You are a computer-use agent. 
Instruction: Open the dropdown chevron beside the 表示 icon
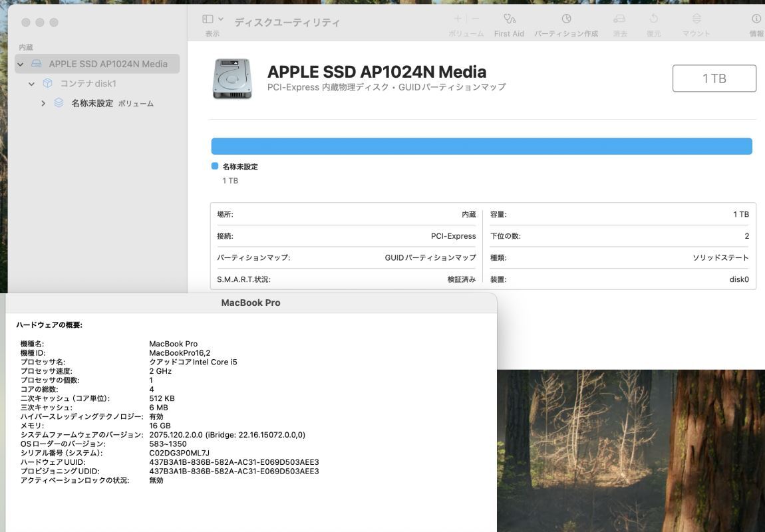(221, 19)
